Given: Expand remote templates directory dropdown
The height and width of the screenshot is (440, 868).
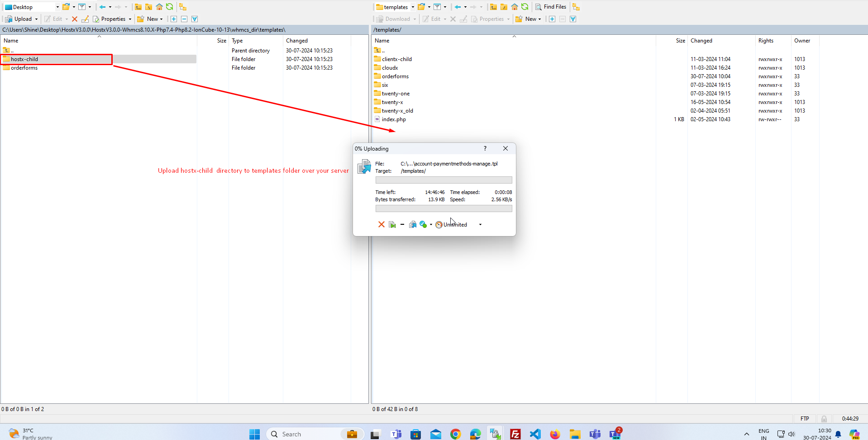Looking at the screenshot, I should 413,7.
